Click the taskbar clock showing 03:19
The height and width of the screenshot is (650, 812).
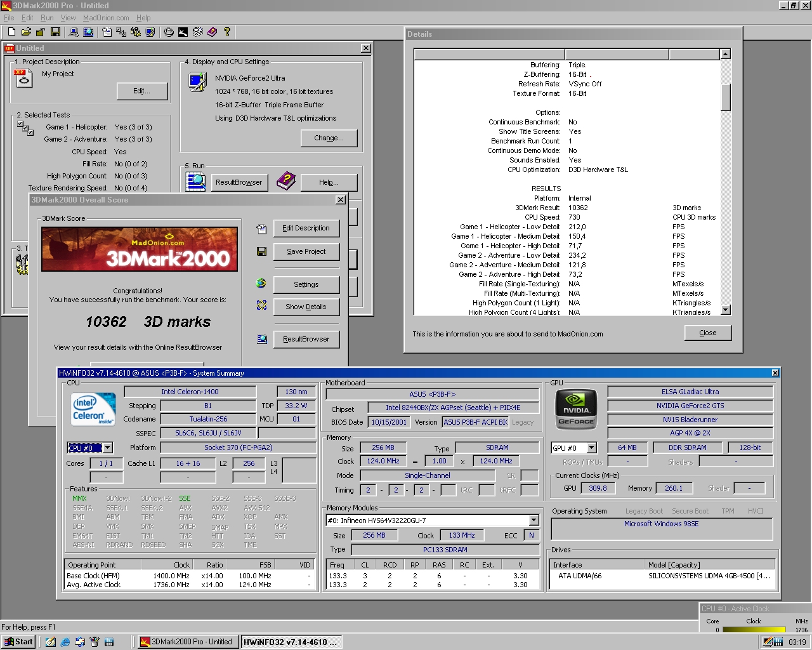point(797,642)
